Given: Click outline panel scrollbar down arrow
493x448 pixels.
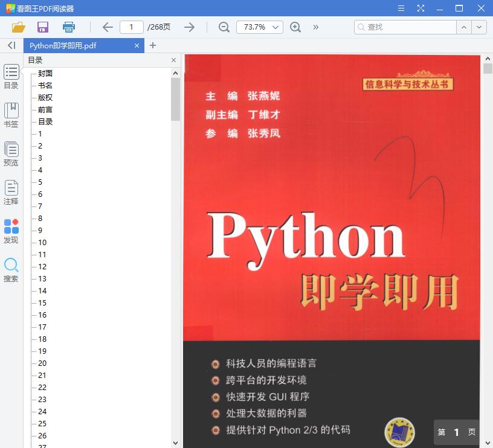Looking at the screenshot, I should pos(175,443).
